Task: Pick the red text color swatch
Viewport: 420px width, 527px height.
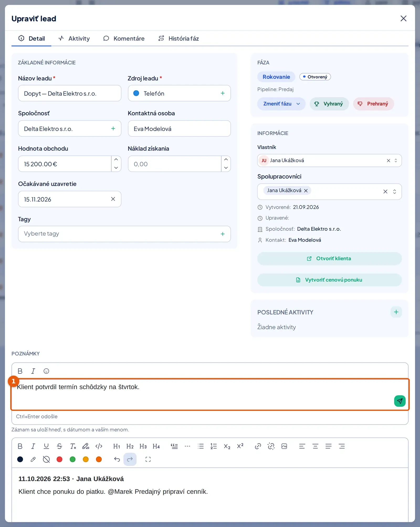Action: [x=60, y=459]
